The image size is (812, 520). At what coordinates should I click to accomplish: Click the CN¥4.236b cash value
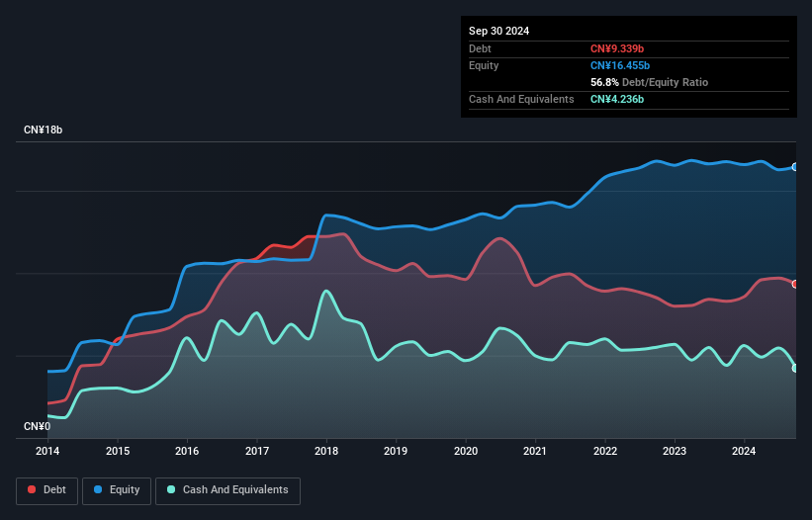(x=617, y=99)
